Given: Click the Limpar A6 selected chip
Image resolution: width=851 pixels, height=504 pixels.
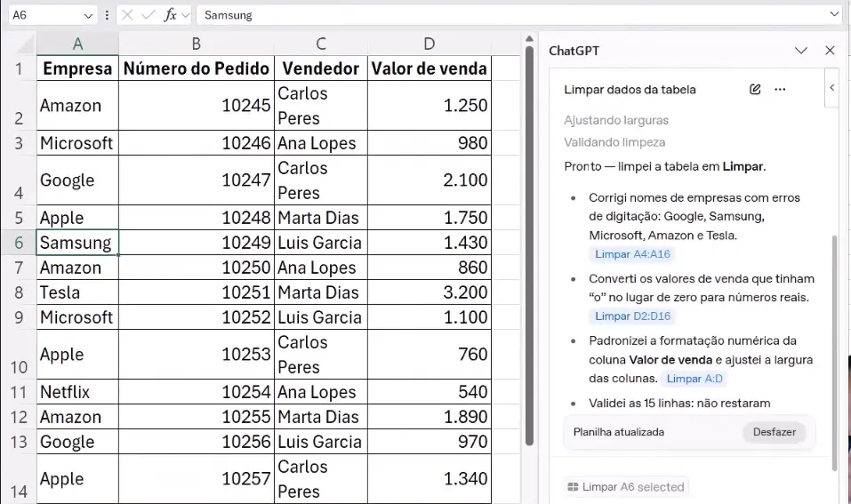Looking at the screenshot, I should (627, 487).
